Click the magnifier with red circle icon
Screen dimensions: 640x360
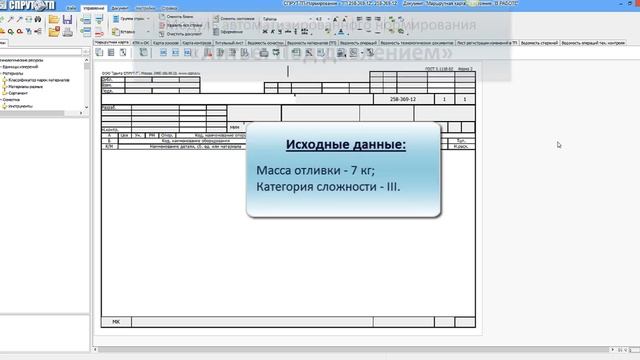coord(19,31)
